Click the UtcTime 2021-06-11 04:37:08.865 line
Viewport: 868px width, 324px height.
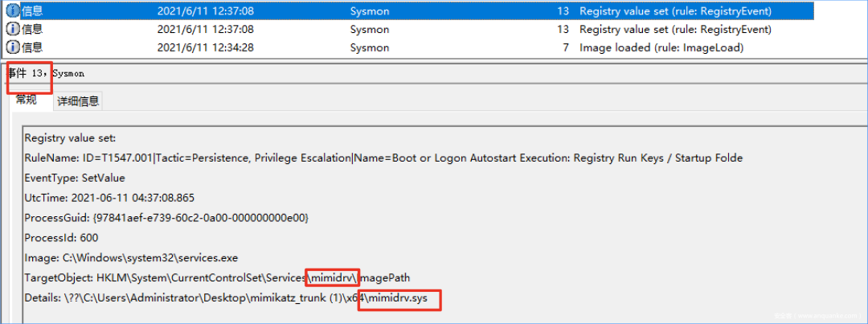click(109, 199)
